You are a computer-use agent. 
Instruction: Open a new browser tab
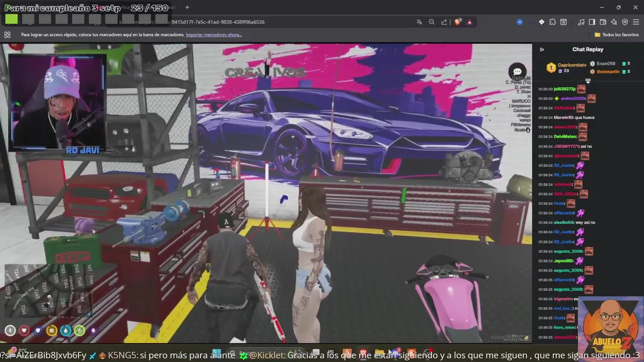187,8
